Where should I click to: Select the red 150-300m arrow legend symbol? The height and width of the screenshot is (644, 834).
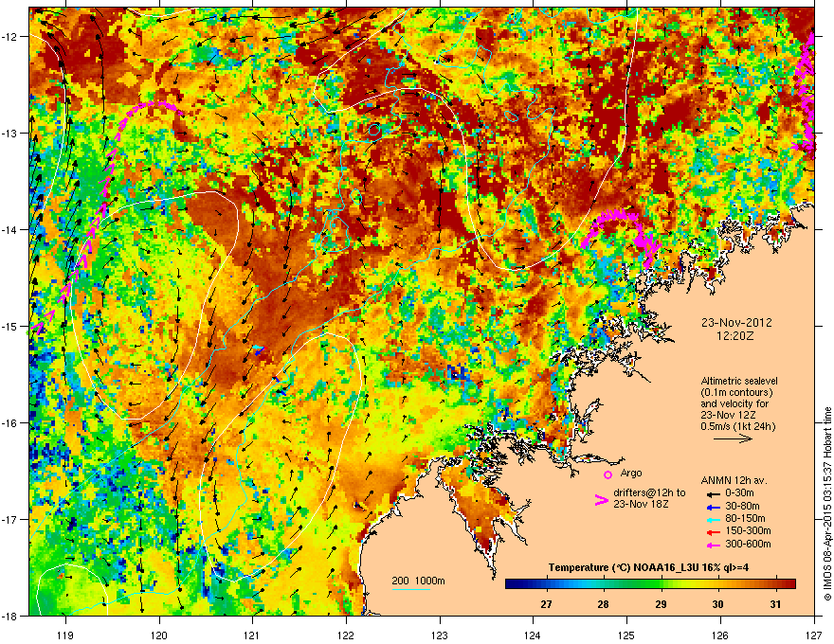click(714, 531)
